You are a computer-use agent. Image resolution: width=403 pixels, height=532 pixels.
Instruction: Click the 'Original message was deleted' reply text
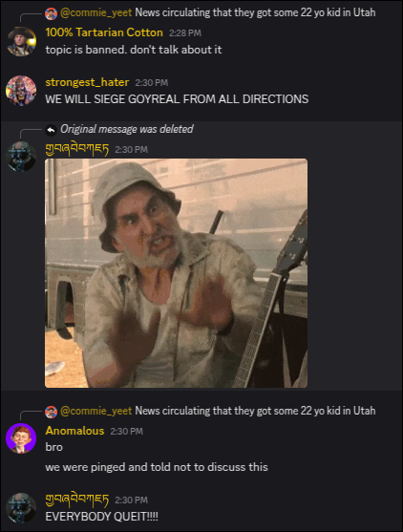127,129
